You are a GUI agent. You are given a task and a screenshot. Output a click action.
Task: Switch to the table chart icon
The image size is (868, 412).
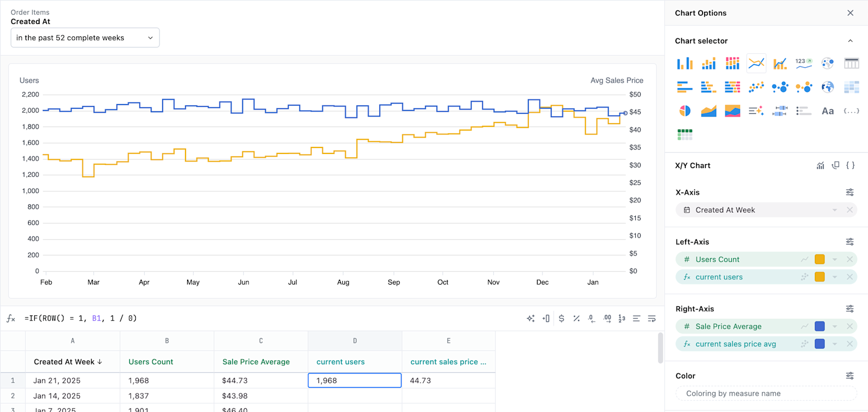(x=851, y=63)
